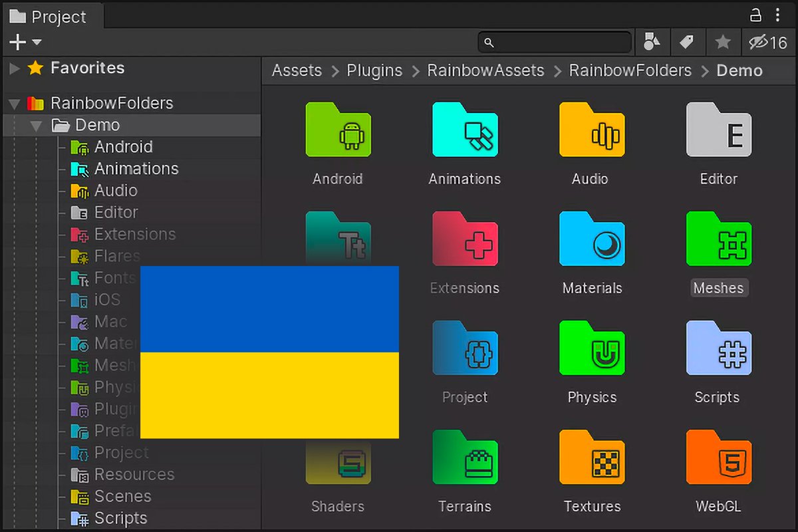Open the three-dot panel options menu
Screen dimensions: 798x532
pyautogui.click(x=777, y=15)
